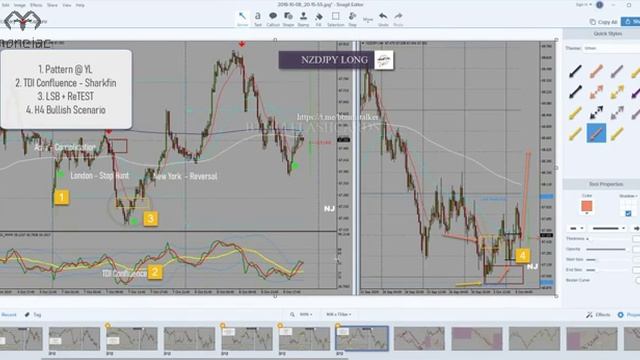Pick the highlighted blue-background arrow style

596,133
